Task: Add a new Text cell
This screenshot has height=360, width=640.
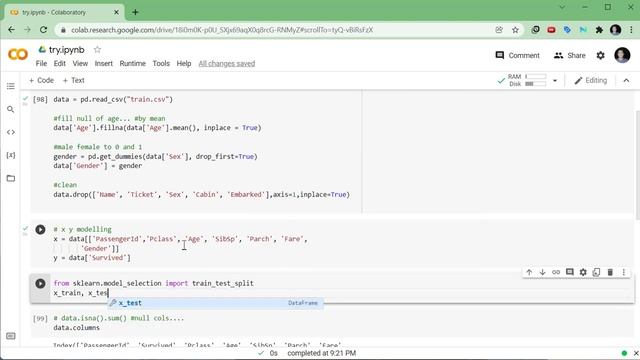Action: 73,80
